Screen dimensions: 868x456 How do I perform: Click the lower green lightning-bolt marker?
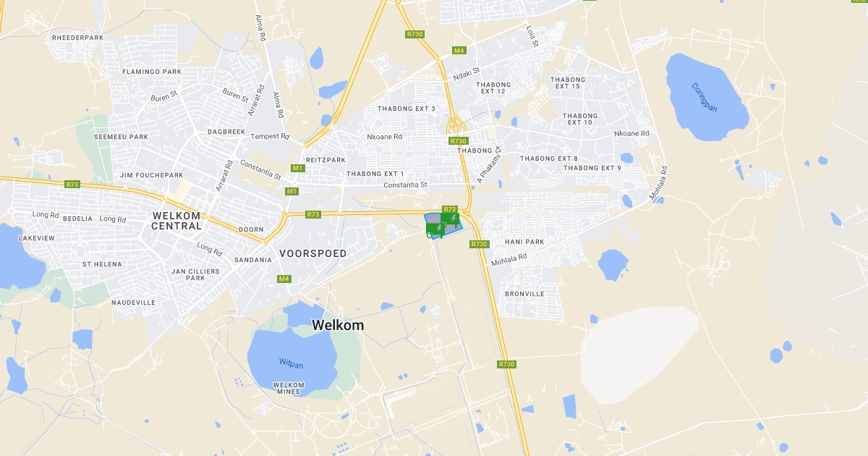pos(435,229)
